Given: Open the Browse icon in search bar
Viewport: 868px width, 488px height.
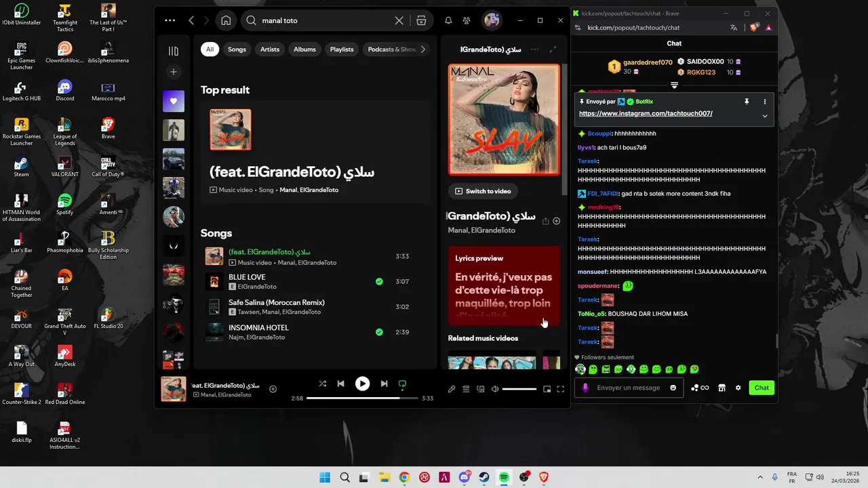Looking at the screenshot, I should pyautogui.click(x=421, y=20).
